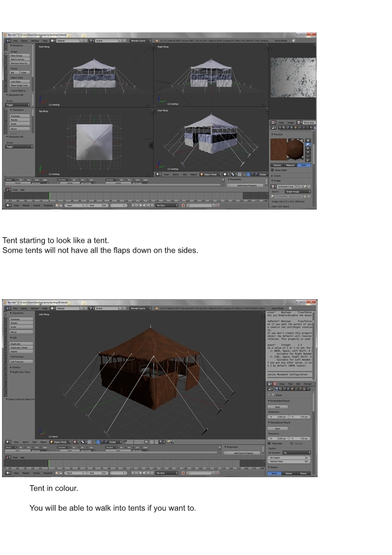Screen dimensions: 392x555
Task: Open Format menu in brown-tent text editor header
Action: point(308,384)
